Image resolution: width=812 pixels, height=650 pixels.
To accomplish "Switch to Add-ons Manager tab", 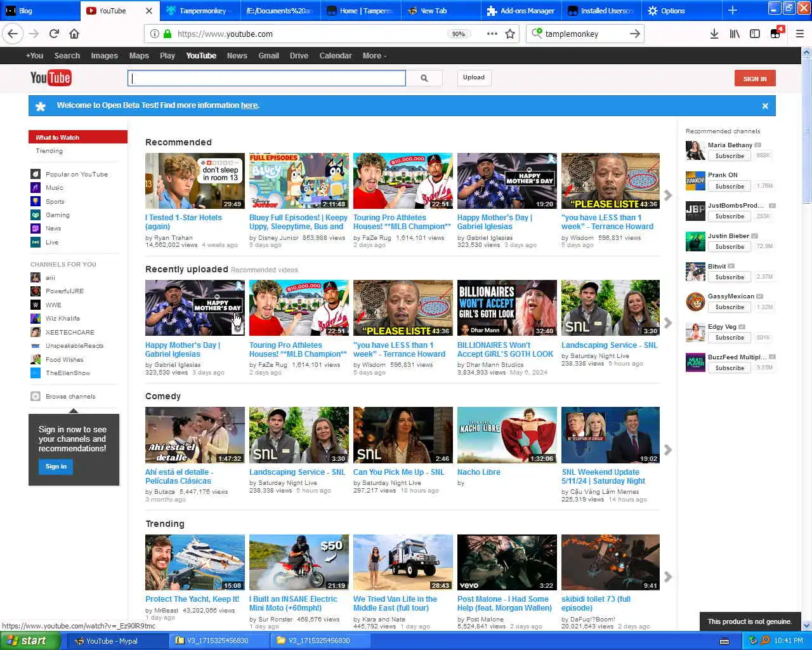I will tap(521, 11).
